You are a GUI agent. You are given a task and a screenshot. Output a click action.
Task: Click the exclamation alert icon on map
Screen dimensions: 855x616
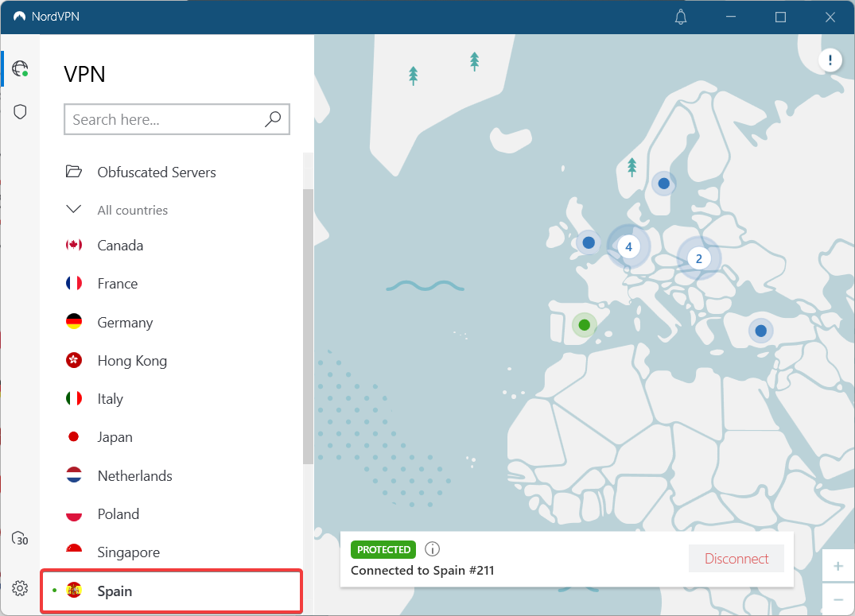pos(830,60)
